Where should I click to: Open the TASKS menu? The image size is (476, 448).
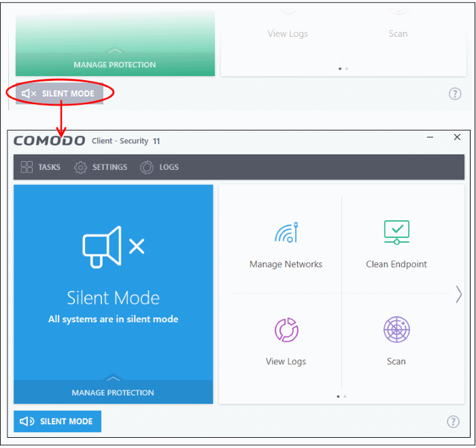coord(40,167)
